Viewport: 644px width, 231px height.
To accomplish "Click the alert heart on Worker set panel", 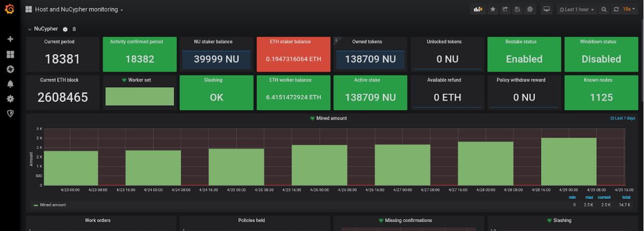I will 124,80.
